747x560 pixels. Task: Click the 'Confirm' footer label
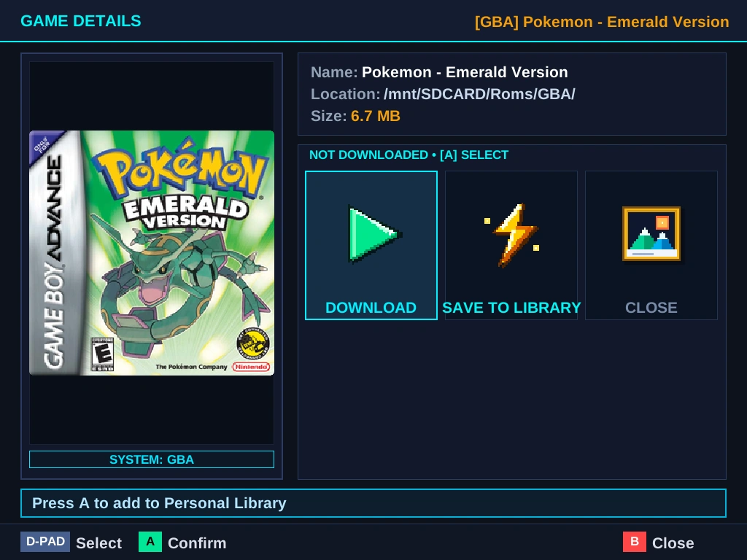(x=197, y=542)
